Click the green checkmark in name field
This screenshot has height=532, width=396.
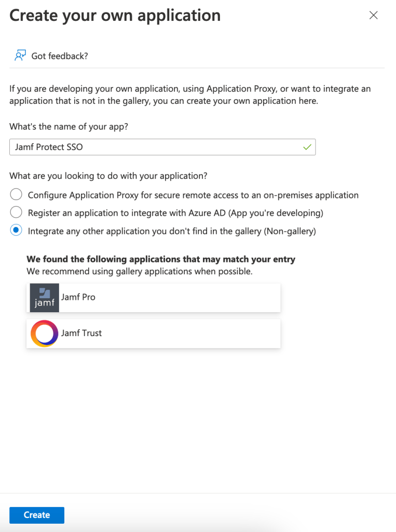307,147
